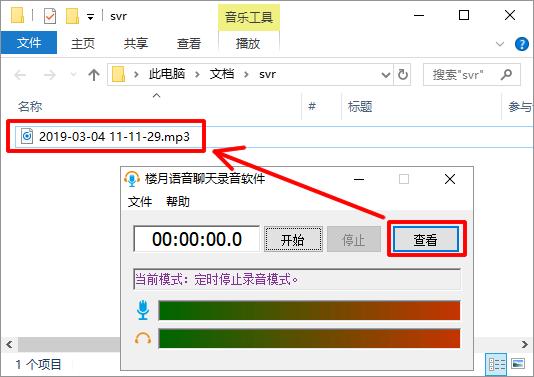Maximize the Explorer window

[464, 15]
